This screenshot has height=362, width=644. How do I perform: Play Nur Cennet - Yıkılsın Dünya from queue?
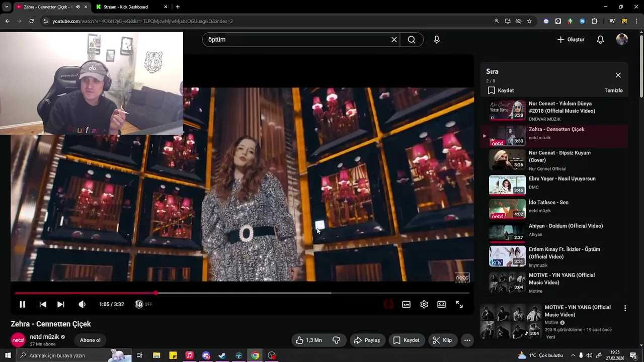(x=555, y=111)
